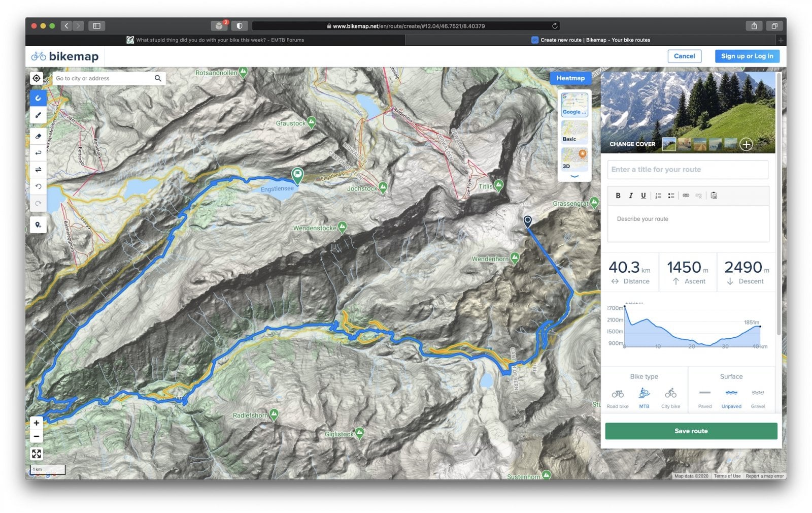Apply bold formatting to description
The height and width of the screenshot is (513, 812).
(618, 196)
